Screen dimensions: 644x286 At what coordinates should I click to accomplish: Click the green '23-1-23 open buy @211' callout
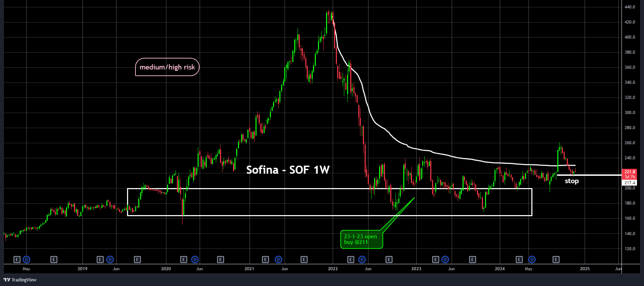point(361,239)
